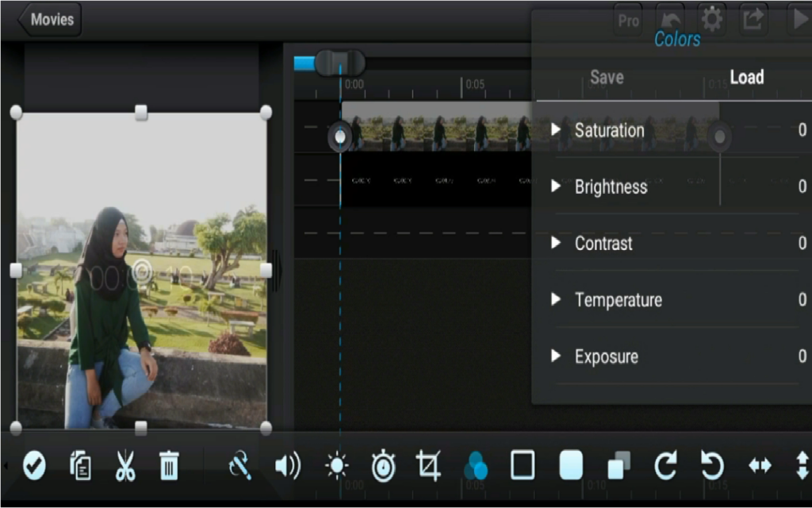This screenshot has height=508, width=812.
Task: Start playback with the play icon
Action: point(799,20)
